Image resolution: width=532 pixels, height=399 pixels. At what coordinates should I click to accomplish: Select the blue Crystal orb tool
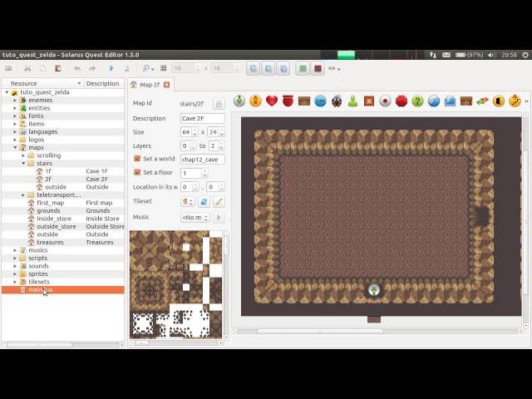(434, 101)
